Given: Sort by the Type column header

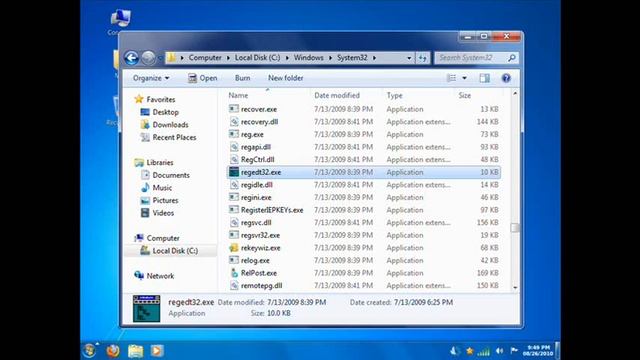Looking at the screenshot, I should (x=394, y=96).
